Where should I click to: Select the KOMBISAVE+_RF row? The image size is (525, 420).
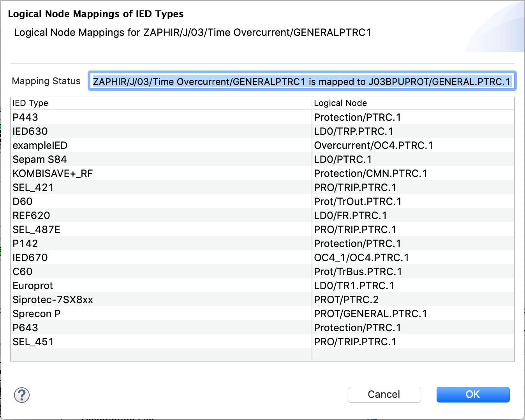click(x=53, y=173)
